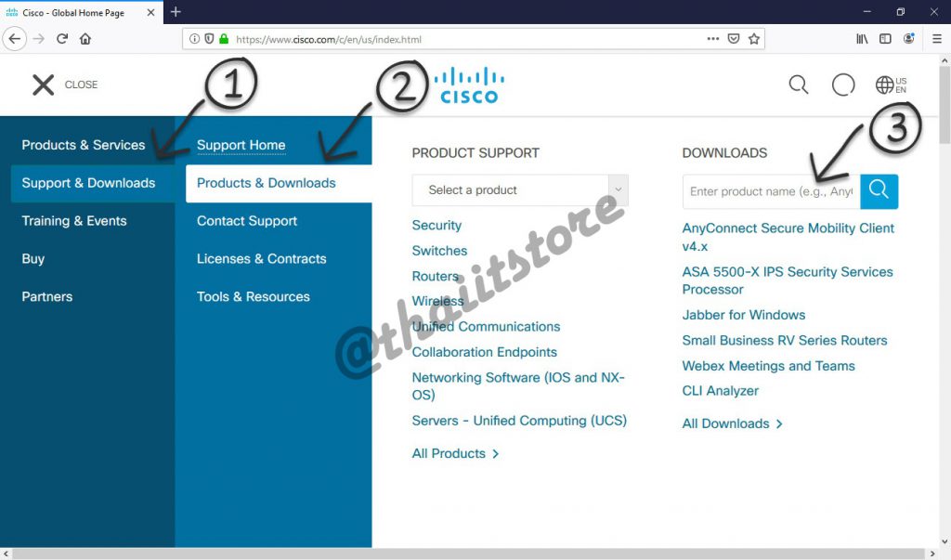Viewport: 951px width, 560px height.
Task: Click the All Products chevron link
Action: [455, 454]
